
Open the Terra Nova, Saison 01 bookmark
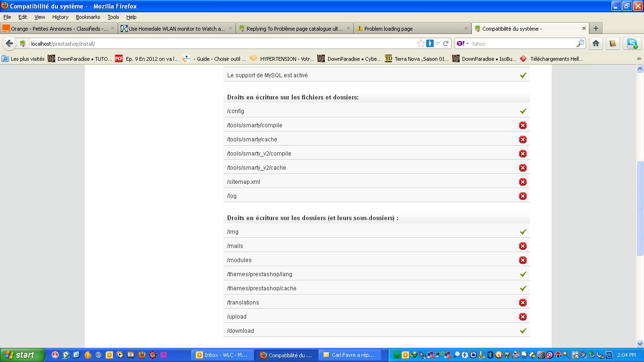[417, 59]
